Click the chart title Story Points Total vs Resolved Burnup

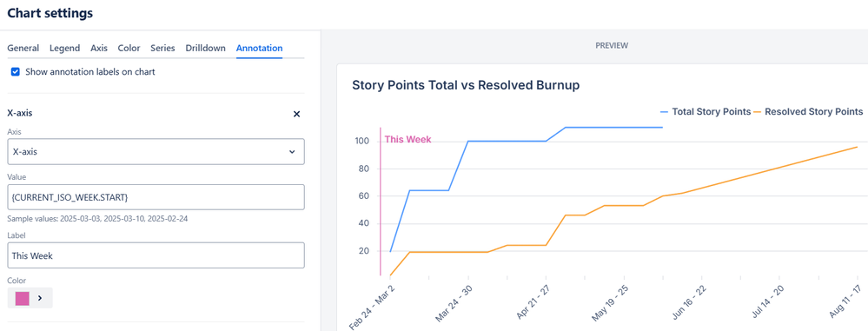466,85
